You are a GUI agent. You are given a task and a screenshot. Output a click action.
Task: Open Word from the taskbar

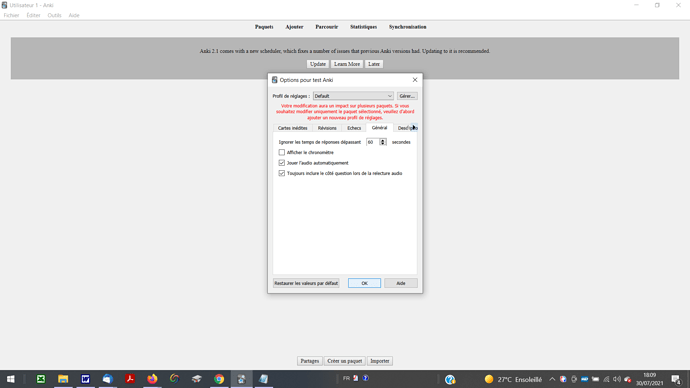click(x=85, y=379)
